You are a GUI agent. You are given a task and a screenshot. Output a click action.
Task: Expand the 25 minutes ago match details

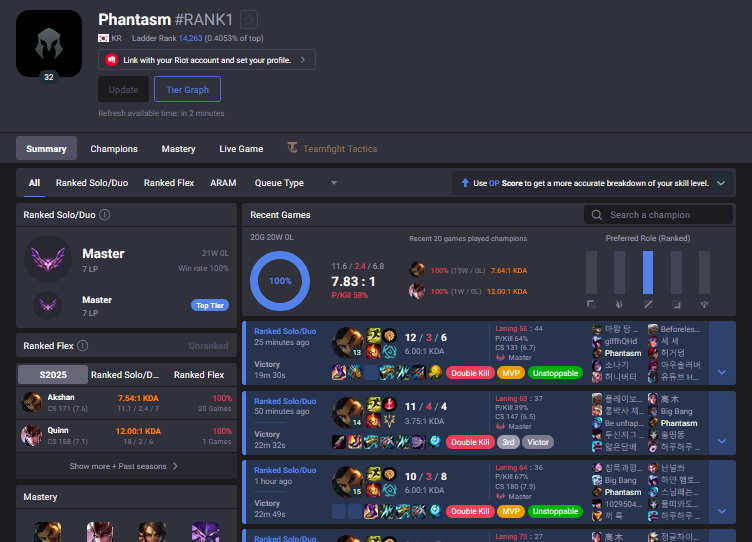coord(722,372)
